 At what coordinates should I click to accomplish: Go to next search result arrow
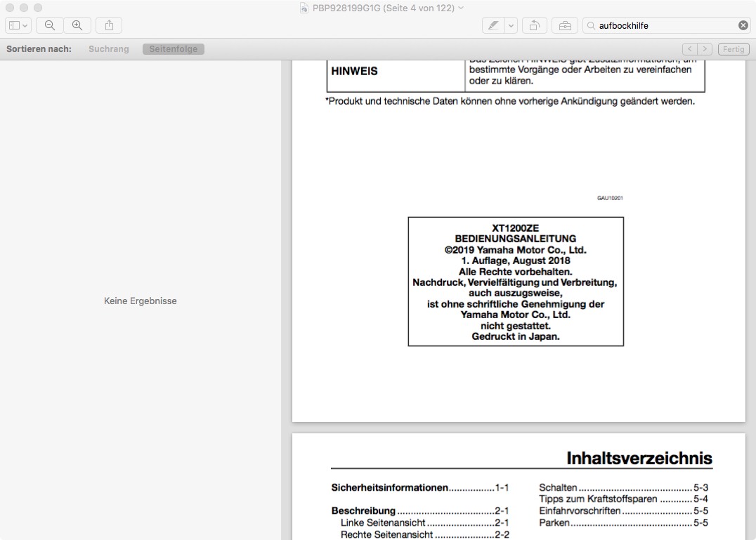705,49
